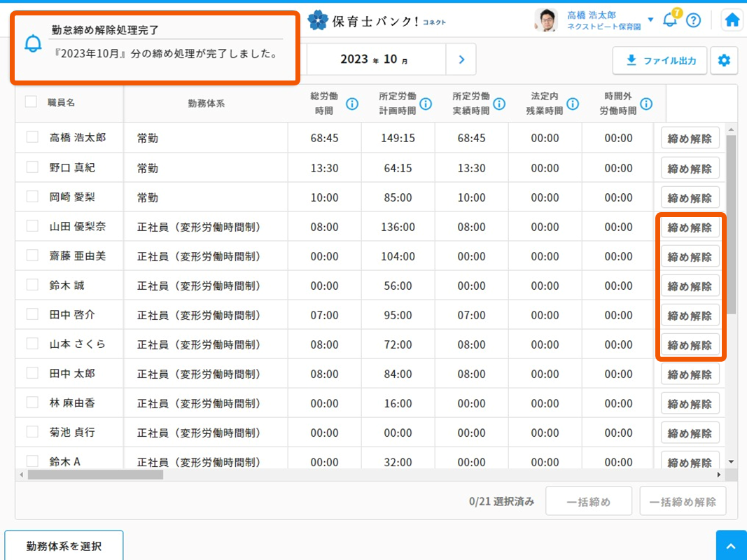Image resolution: width=747 pixels, height=560 pixels.
Task: Click info icon next to 所定労働計画時間
Action: click(426, 104)
